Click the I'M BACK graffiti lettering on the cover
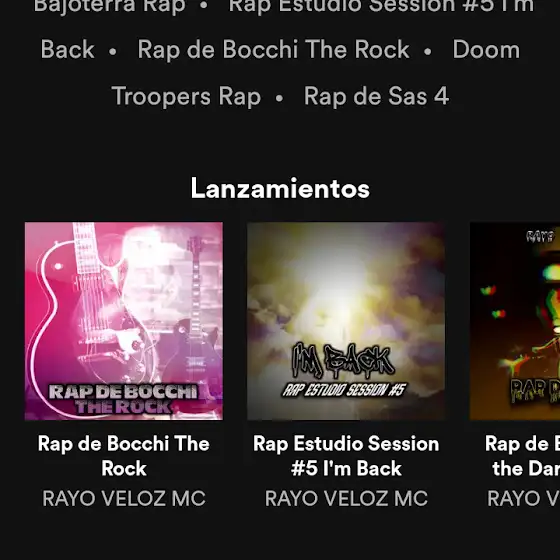Screen dimensions: 560x560 [x=343, y=360]
